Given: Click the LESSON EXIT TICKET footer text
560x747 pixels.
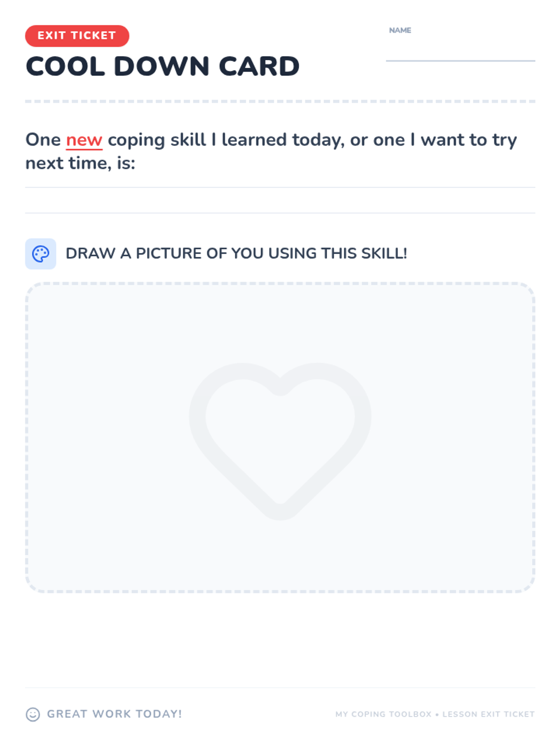Looking at the screenshot, I should pos(489,714).
